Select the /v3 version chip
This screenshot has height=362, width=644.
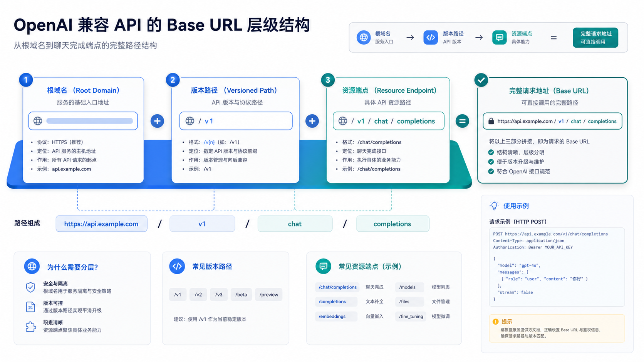(x=219, y=295)
